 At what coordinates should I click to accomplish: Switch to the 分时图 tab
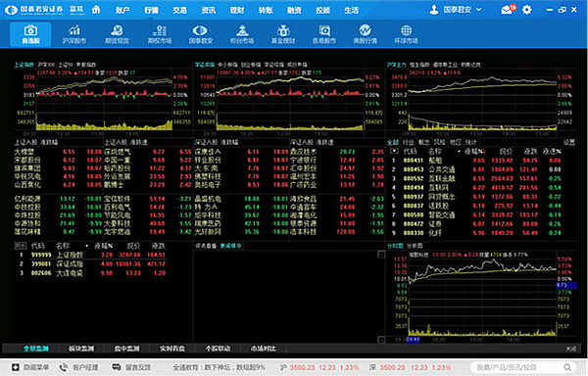395,246
